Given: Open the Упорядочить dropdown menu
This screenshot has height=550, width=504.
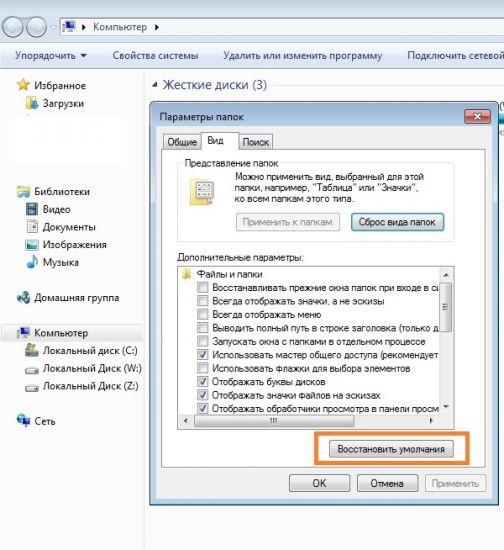Looking at the screenshot, I should click(51, 55).
